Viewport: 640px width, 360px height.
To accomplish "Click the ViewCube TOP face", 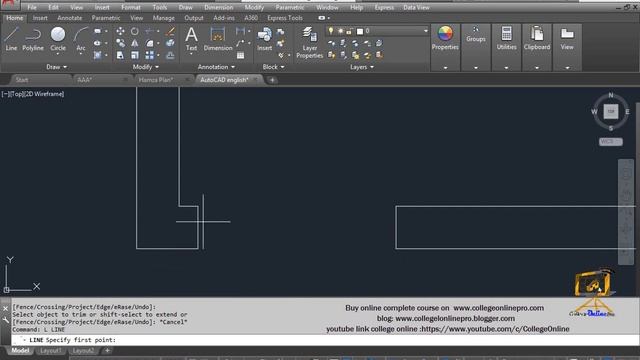I will tap(611, 111).
